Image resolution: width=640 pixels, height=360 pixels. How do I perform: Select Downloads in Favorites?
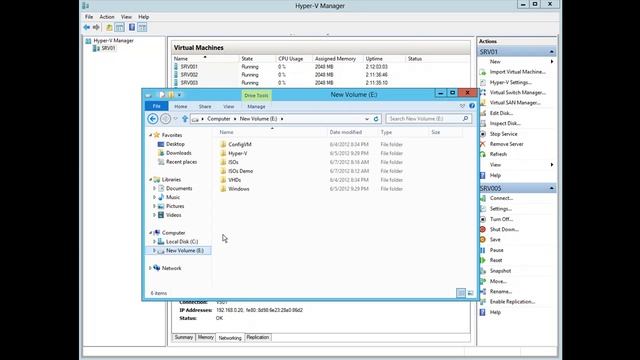coord(178,153)
